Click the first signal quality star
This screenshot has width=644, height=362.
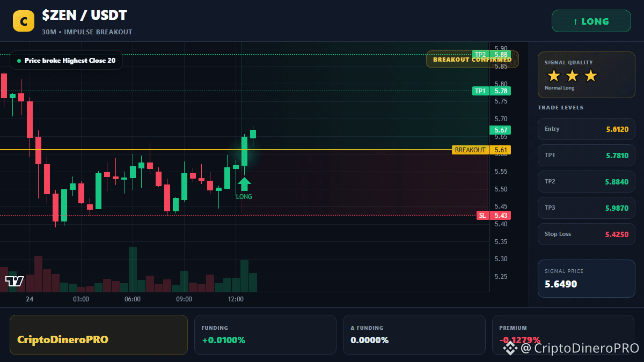point(553,76)
